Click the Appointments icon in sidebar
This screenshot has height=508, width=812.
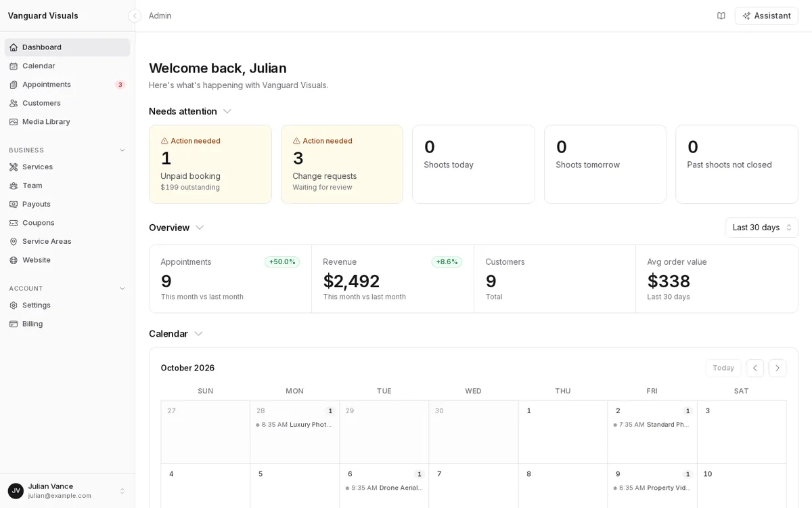[x=14, y=85]
